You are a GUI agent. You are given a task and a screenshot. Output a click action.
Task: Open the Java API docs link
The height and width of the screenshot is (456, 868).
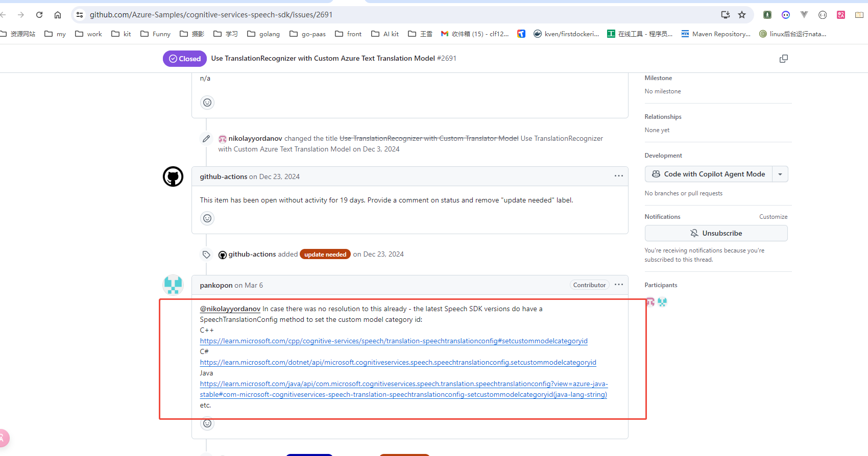point(404,389)
